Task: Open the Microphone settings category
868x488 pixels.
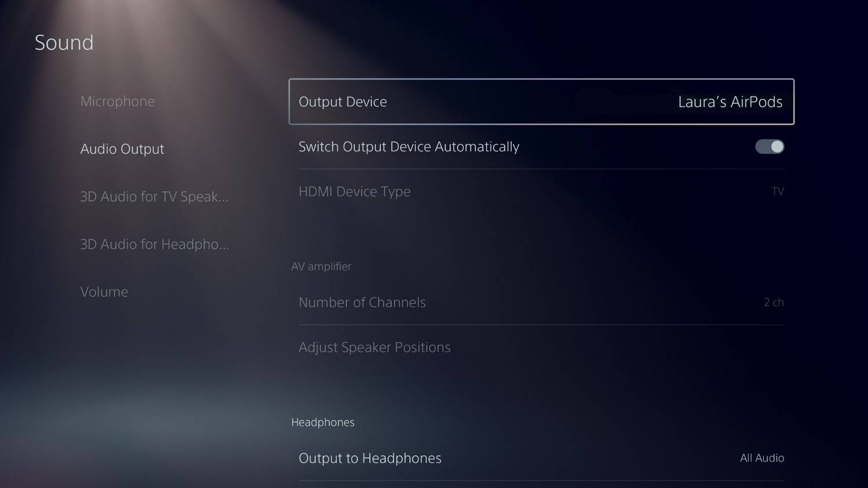Action: [117, 101]
